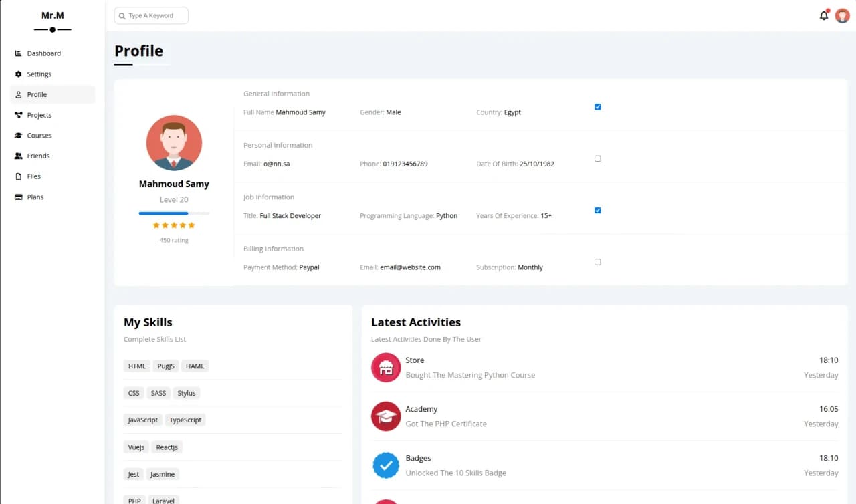856x504 pixels.
Task: Click the SASS skill tag
Action: (158, 393)
